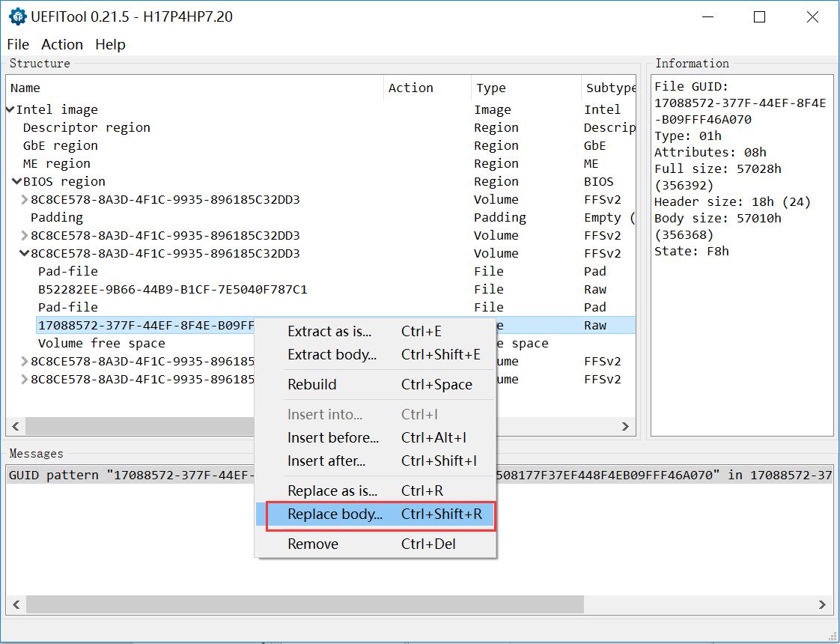
Task: Expand the first 8C8CE578 volume under BIOS region
Action: click(24, 200)
